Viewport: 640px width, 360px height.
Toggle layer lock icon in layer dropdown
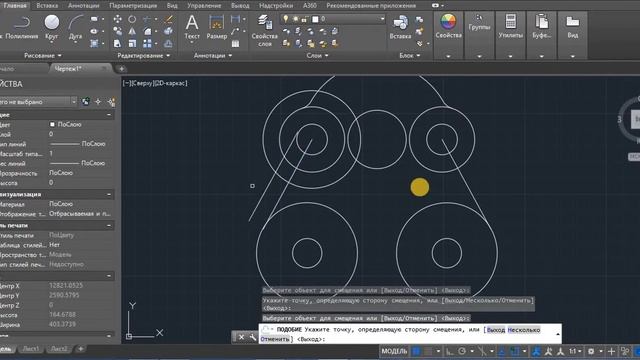[x=304, y=19]
